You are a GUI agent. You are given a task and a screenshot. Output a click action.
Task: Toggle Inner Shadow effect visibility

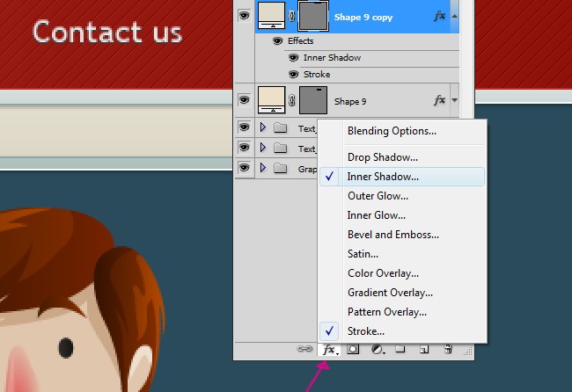[293, 58]
